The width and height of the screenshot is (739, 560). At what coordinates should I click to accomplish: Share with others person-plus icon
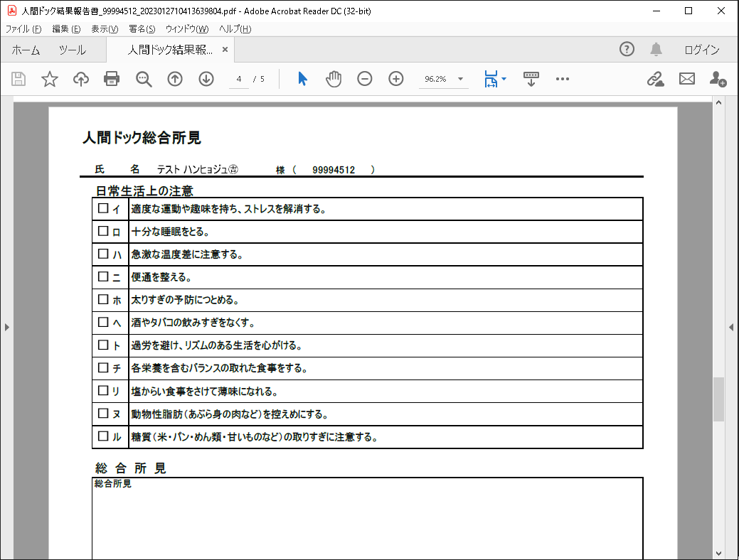(x=718, y=79)
